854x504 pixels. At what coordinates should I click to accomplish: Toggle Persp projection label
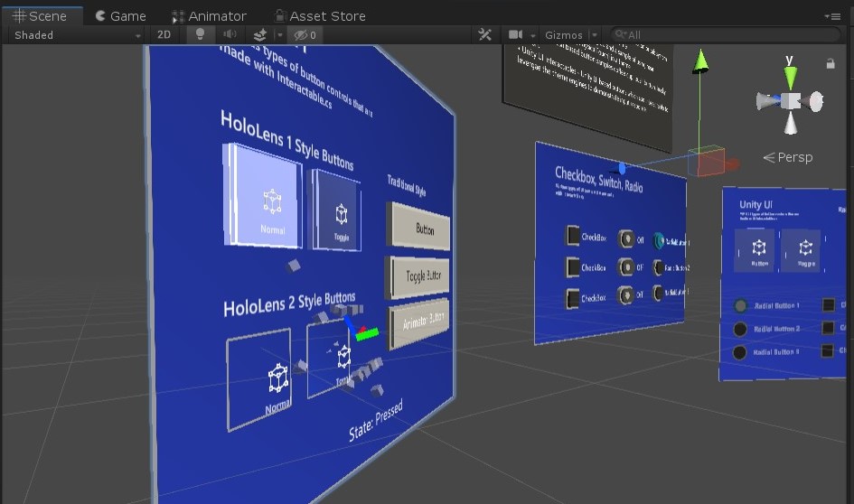[788, 157]
